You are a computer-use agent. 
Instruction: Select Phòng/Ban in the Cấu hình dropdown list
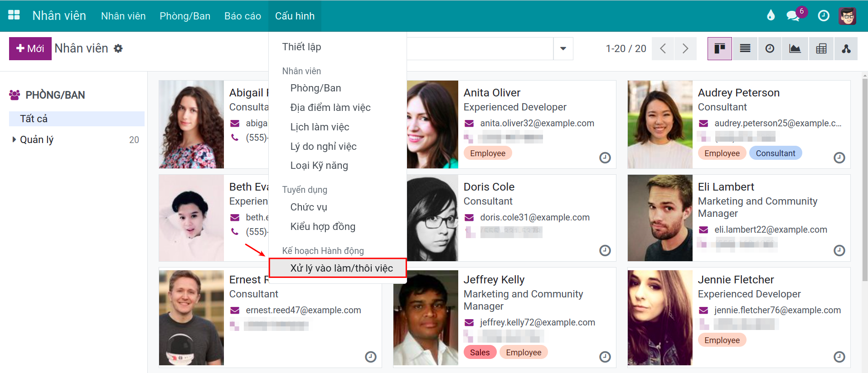pyautogui.click(x=315, y=88)
